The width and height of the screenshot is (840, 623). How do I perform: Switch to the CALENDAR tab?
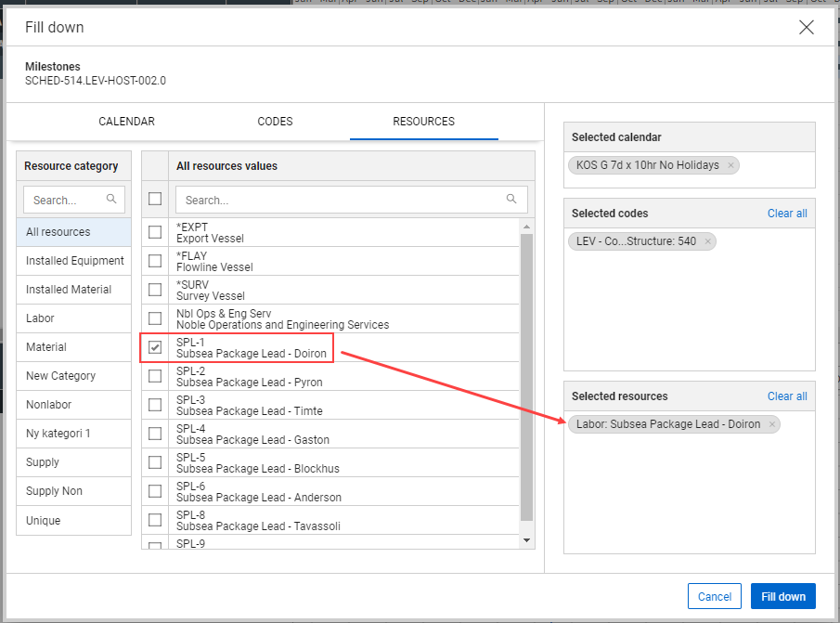pos(126,122)
